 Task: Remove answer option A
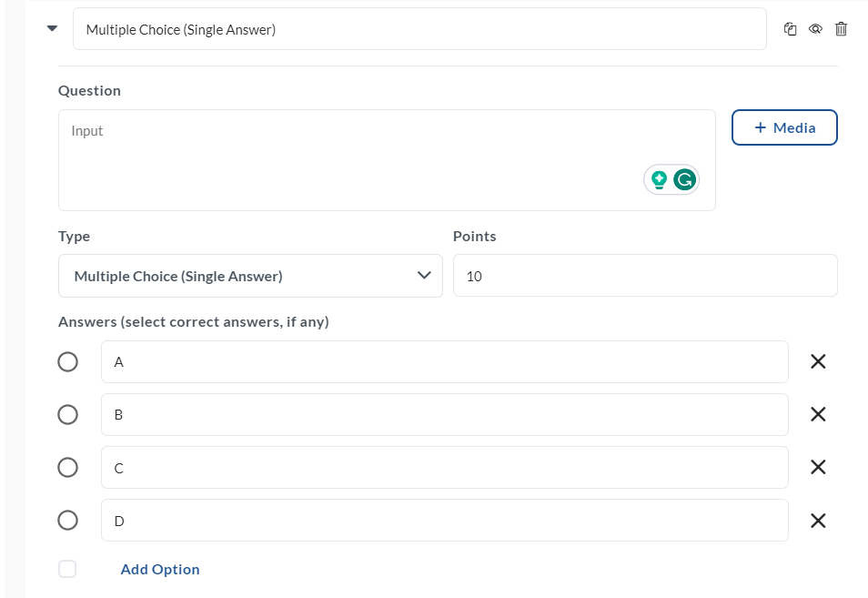pos(818,361)
